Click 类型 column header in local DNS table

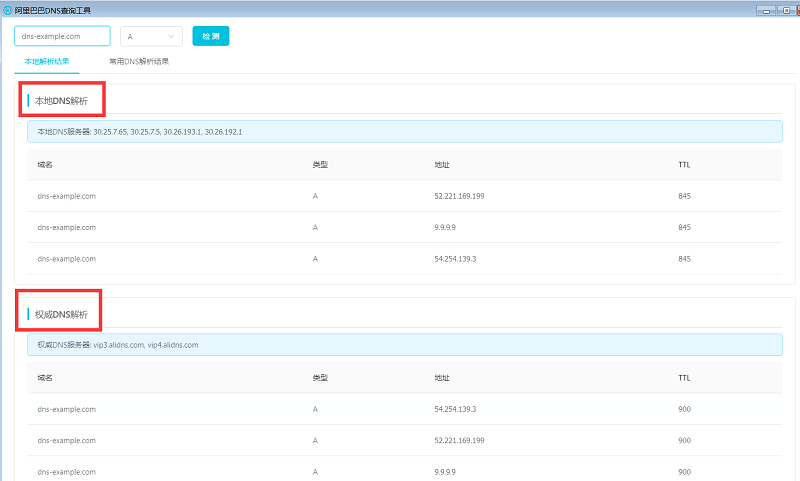tap(320, 165)
